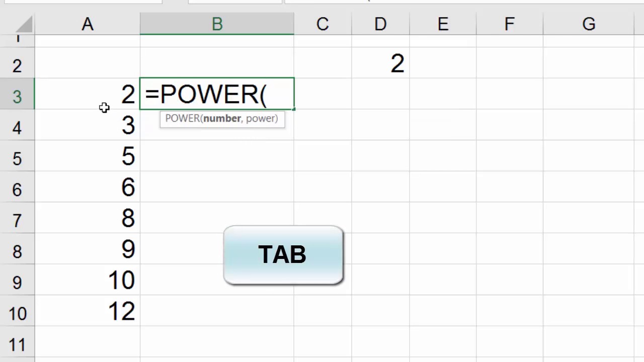Select row 9 header

[17, 280]
